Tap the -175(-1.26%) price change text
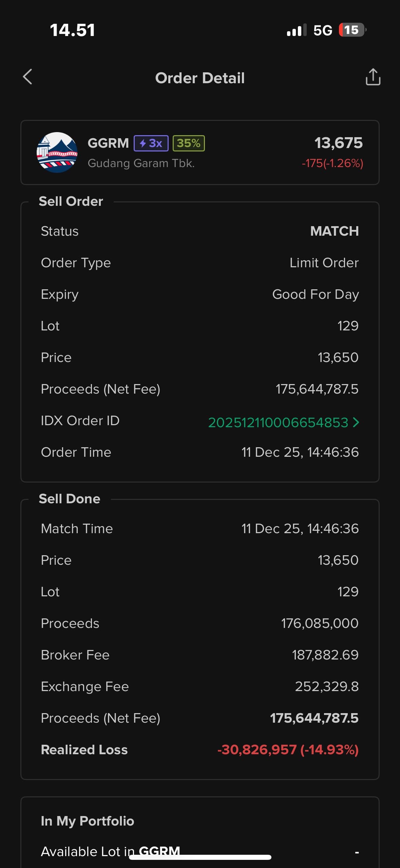The width and height of the screenshot is (400, 868). point(332,163)
